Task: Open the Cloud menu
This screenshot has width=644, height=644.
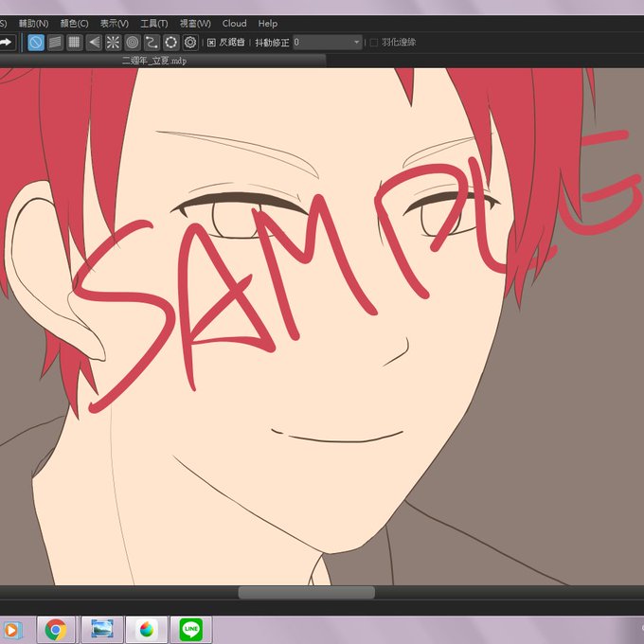Action: (235, 24)
